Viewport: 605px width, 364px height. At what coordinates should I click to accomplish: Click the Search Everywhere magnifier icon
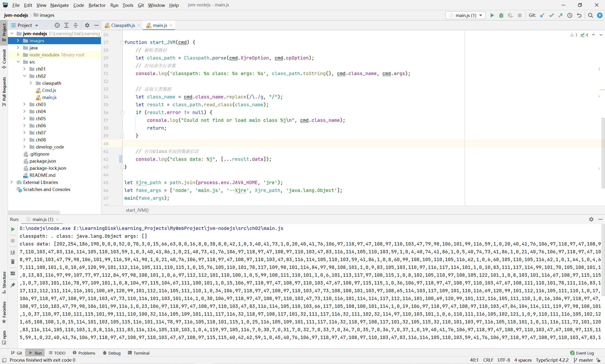click(591, 15)
